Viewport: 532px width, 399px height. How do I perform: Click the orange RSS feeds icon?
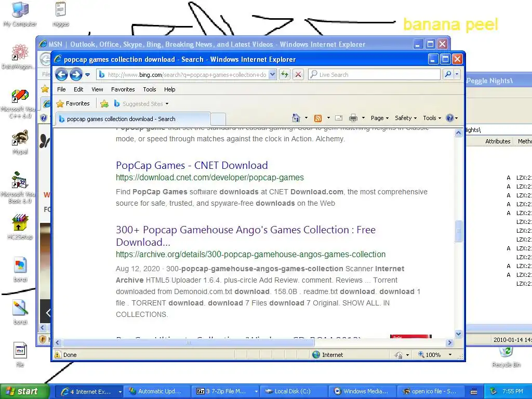[x=318, y=118]
